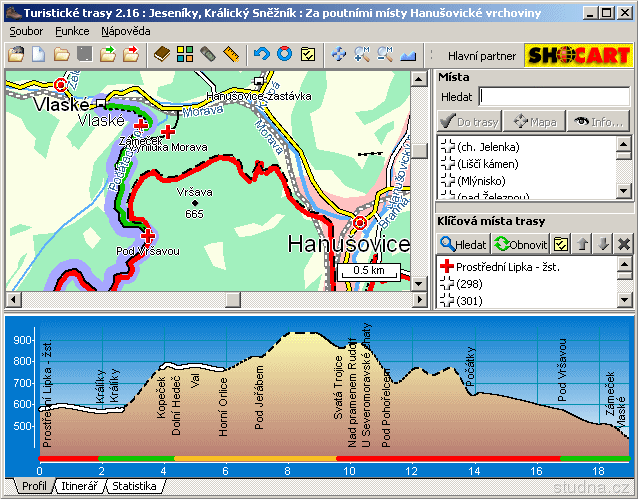This screenshot has width=638, height=499.
Task: Show the elevation profile toolbar icon
Action: pyautogui.click(x=408, y=54)
